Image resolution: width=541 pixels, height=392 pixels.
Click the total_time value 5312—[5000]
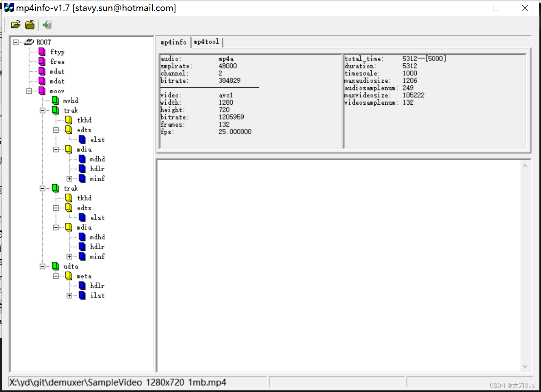(424, 58)
